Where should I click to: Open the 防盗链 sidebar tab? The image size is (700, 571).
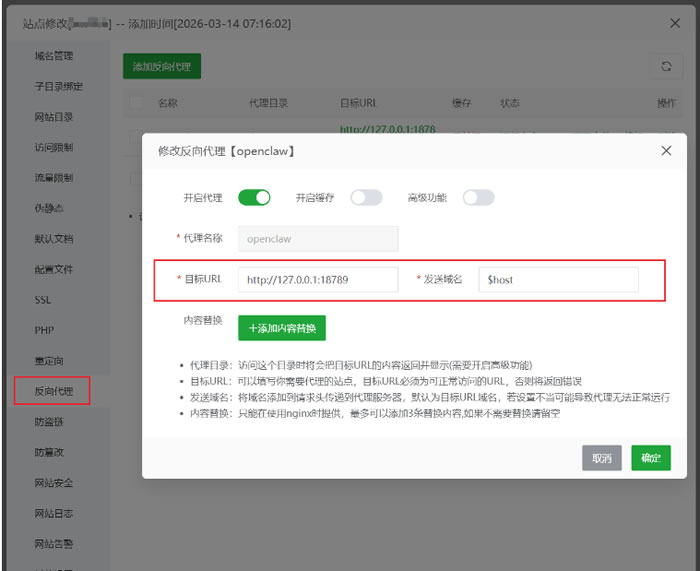[x=49, y=422]
